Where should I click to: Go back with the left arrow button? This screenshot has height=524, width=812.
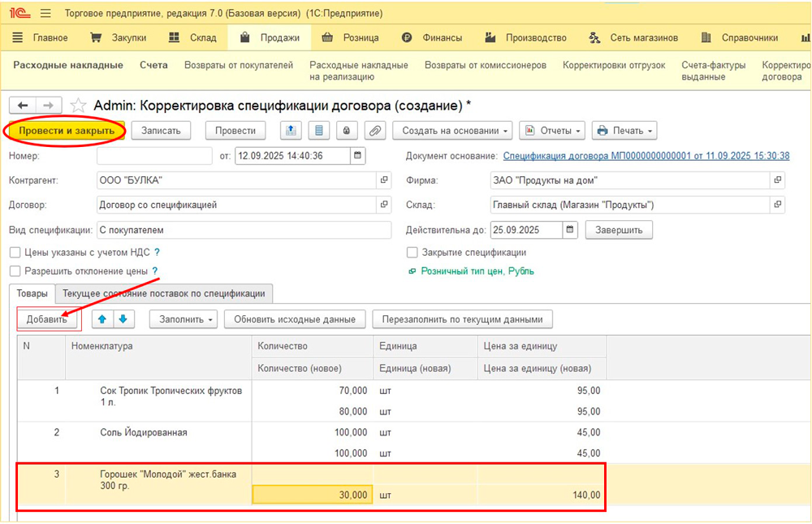[x=23, y=106]
